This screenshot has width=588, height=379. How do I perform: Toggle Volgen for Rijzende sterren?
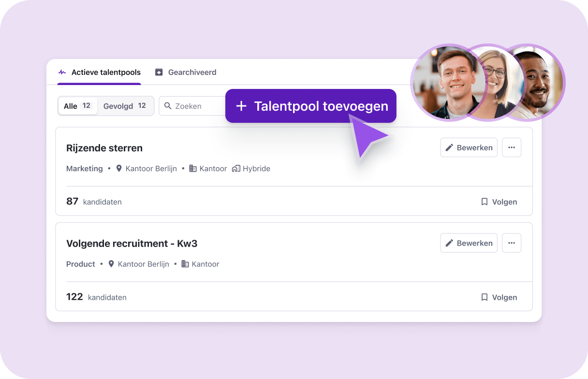(x=499, y=202)
